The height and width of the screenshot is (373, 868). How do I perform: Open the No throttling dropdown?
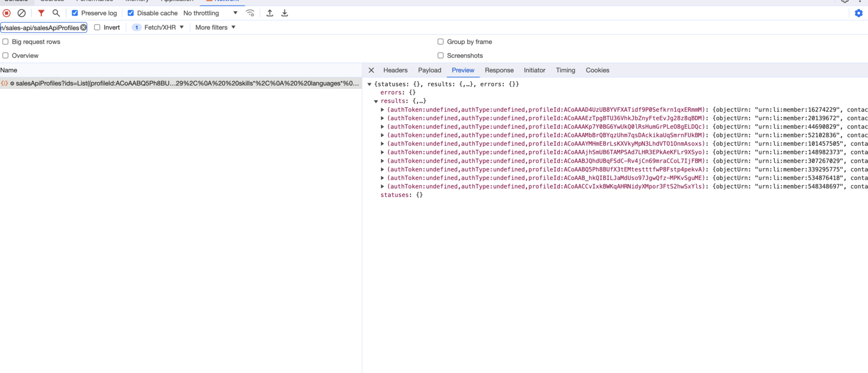[210, 13]
